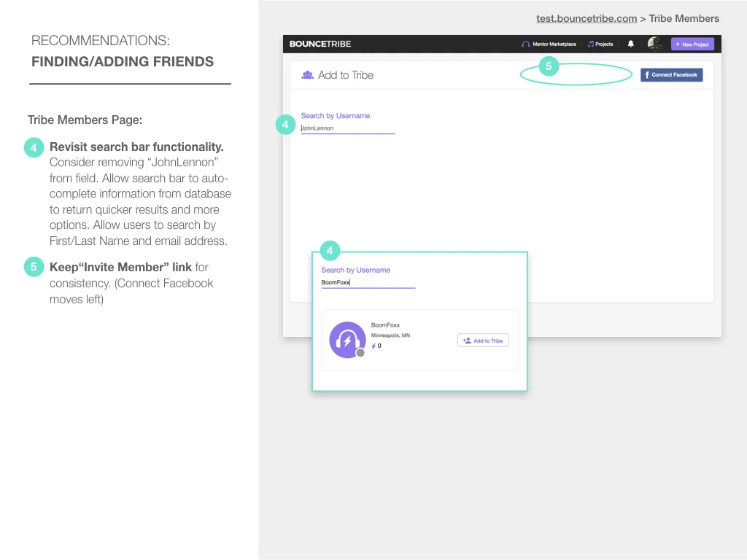Click the Add to Tribe people icon
Image resolution: width=747 pixels, height=560 pixels.
point(306,74)
